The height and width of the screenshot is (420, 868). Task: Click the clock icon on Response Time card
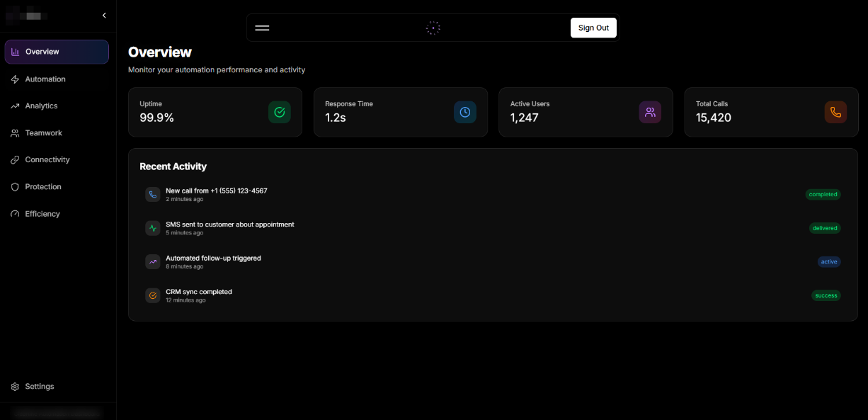click(x=465, y=112)
